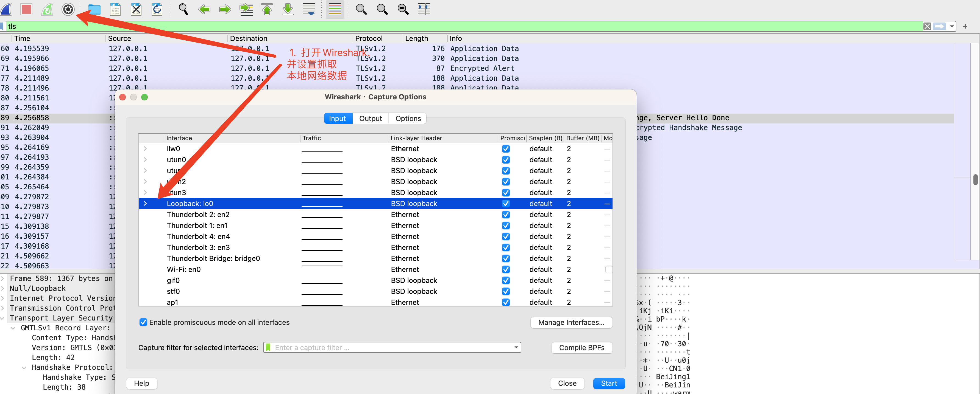
Task: Save capture file with document icon
Action: [x=115, y=9]
